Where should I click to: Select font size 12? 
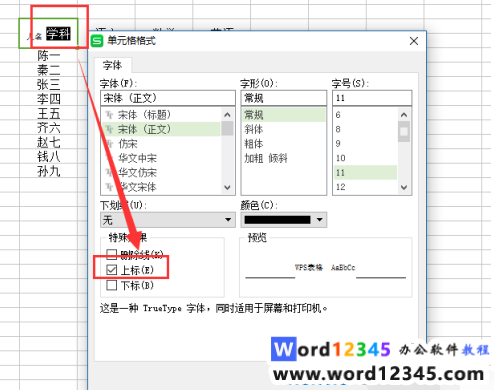coord(365,187)
